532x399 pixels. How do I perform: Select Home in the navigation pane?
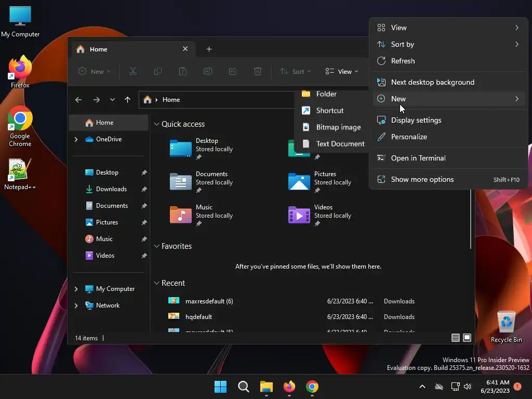109,123
